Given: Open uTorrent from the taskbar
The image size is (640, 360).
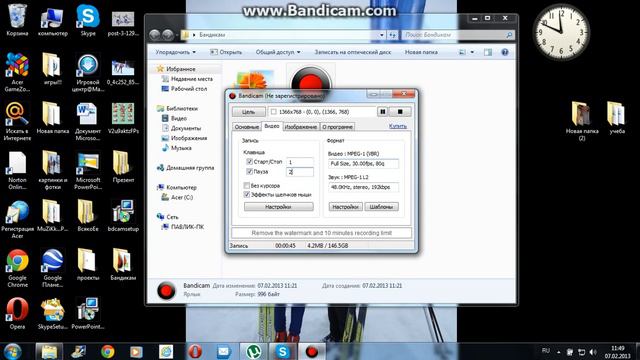Looking at the screenshot, I should 253,351.
